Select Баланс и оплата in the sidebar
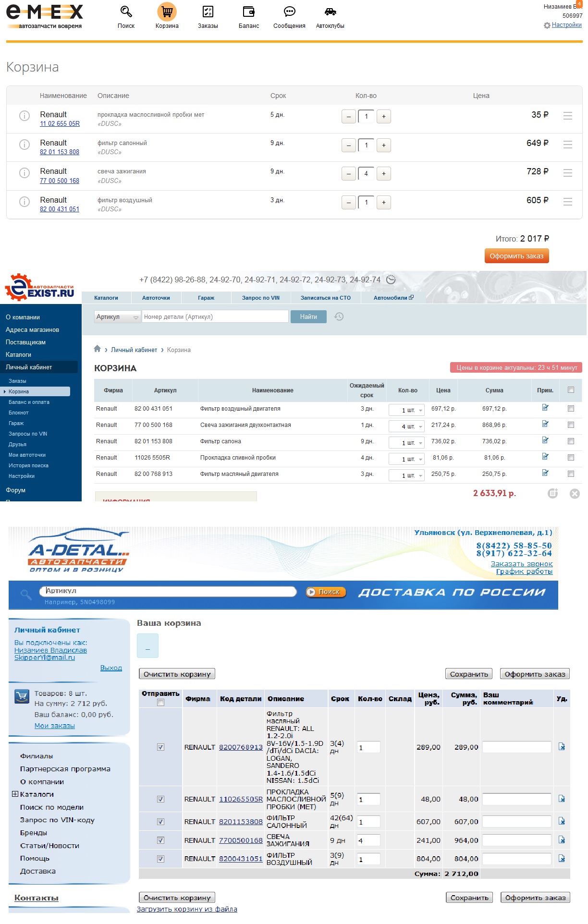 pos(29,402)
